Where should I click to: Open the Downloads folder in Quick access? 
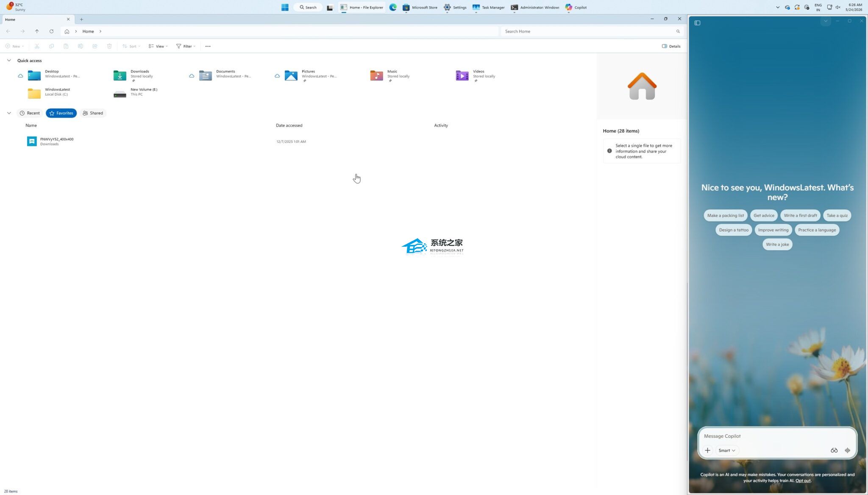coord(134,75)
